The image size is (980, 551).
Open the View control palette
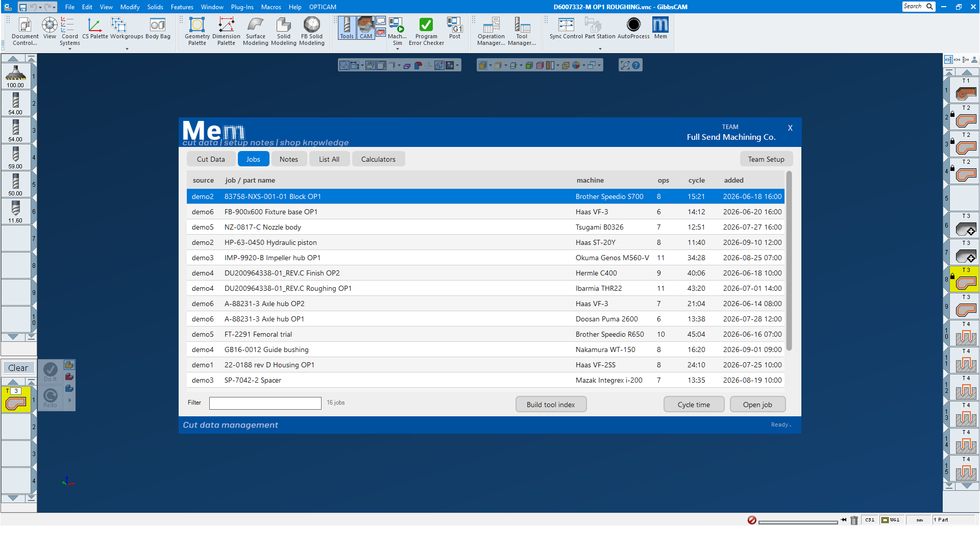coord(50,29)
